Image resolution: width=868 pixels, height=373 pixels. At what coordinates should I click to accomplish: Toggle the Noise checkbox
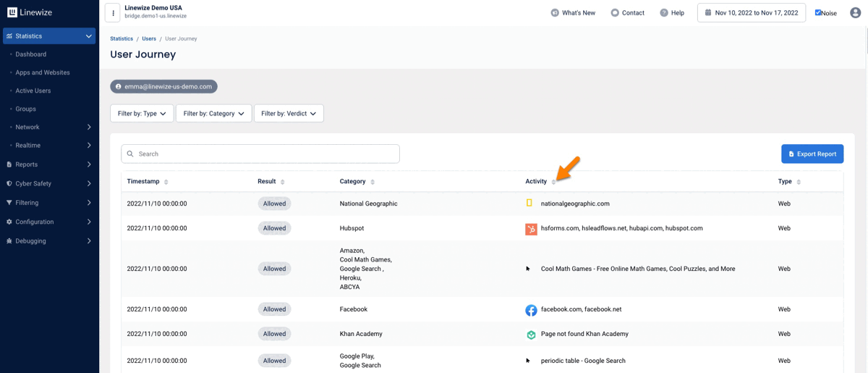(818, 12)
